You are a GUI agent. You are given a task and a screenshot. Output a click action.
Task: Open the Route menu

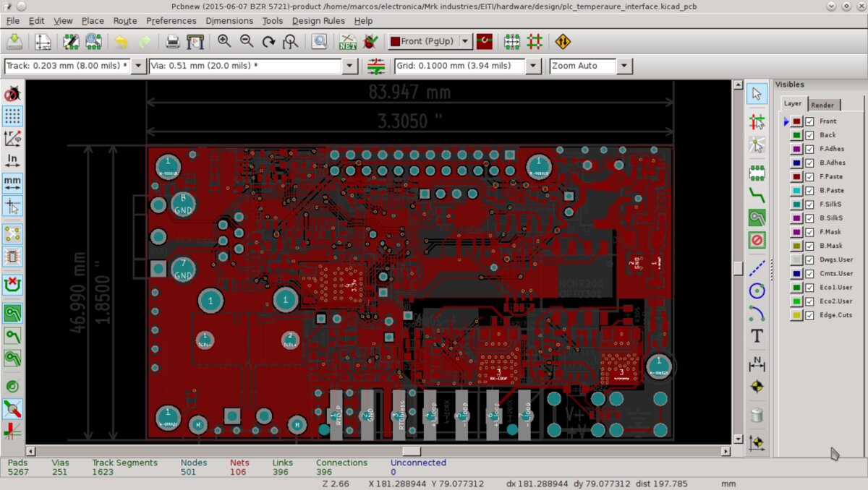tap(125, 21)
